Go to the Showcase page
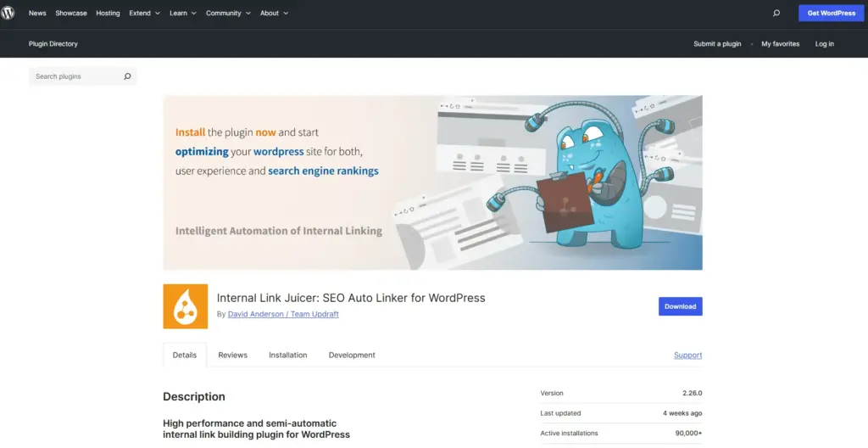Image resolution: width=868 pixels, height=448 pixels. tap(71, 14)
